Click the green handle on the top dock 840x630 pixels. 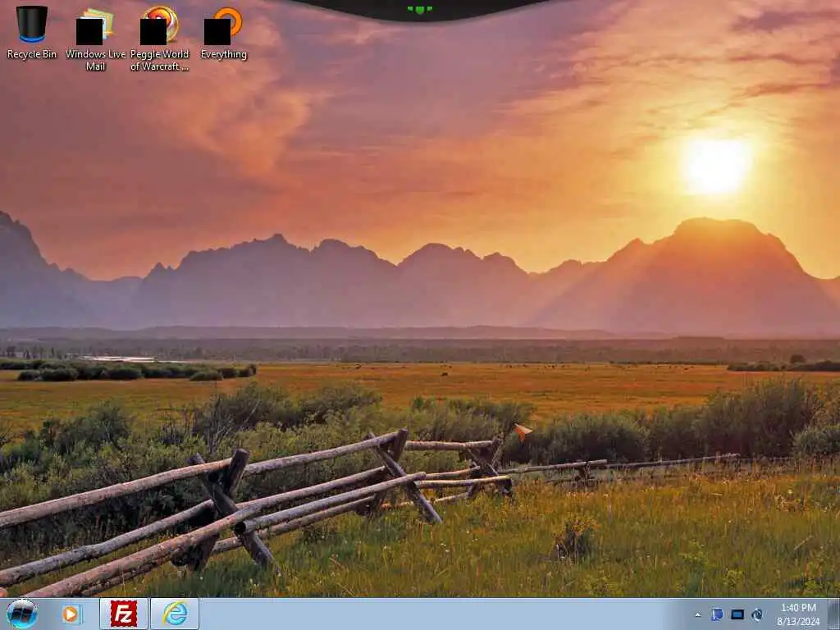pyautogui.click(x=419, y=10)
